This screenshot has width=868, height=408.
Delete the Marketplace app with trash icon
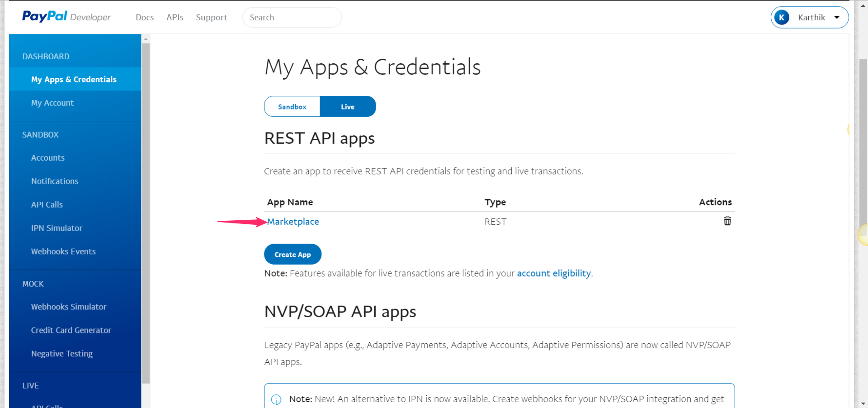pyautogui.click(x=727, y=221)
